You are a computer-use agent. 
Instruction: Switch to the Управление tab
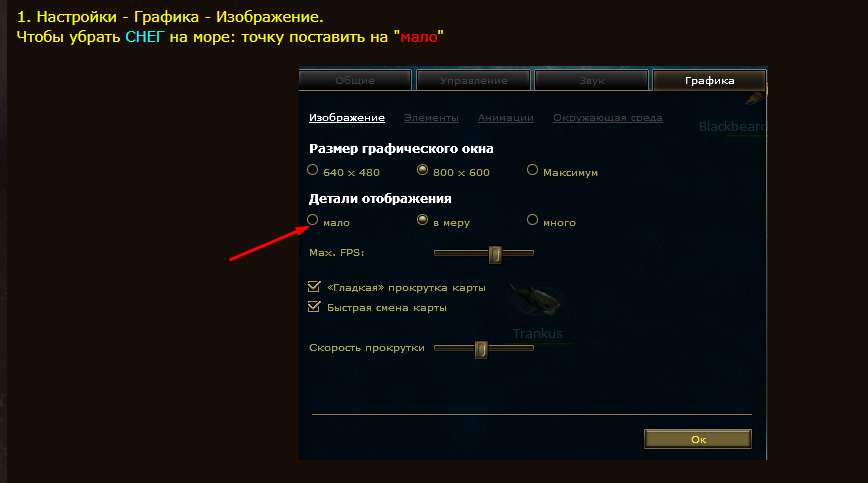point(473,80)
